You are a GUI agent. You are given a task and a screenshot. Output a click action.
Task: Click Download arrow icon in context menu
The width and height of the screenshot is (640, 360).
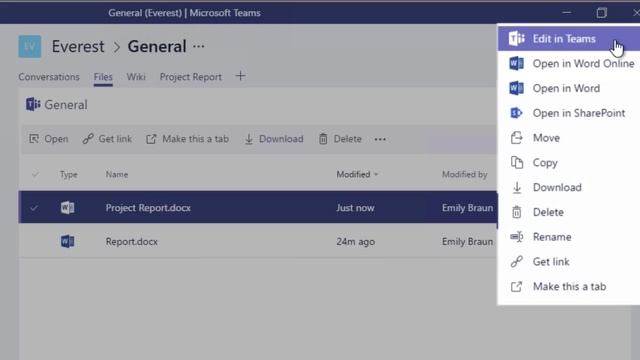(x=517, y=187)
